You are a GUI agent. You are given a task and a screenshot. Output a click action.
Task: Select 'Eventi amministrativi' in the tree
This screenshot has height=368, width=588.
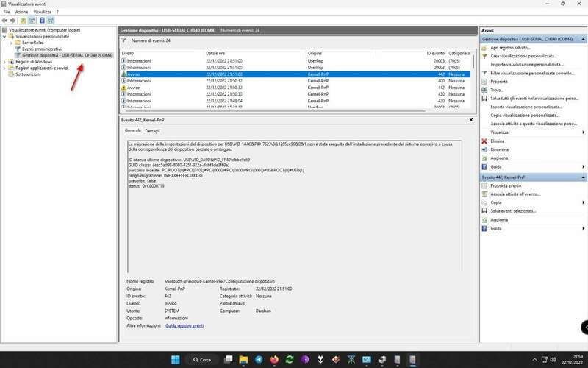tap(41, 49)
